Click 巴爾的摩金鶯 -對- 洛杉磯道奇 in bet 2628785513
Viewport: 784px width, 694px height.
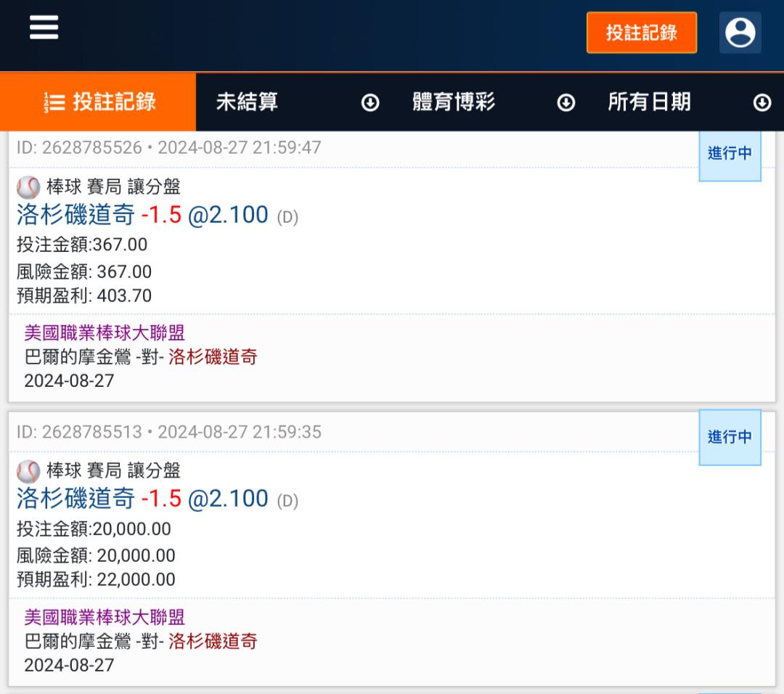(x=141, y=641)
